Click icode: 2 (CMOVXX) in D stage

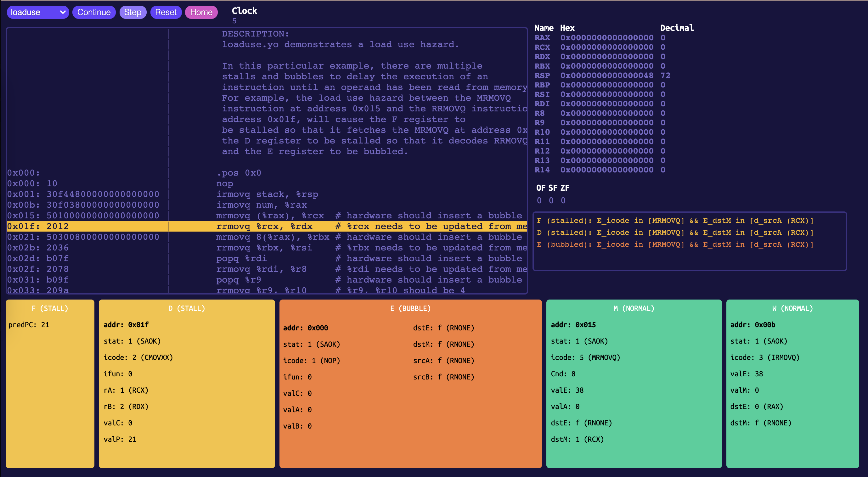[x=138, y=357]
